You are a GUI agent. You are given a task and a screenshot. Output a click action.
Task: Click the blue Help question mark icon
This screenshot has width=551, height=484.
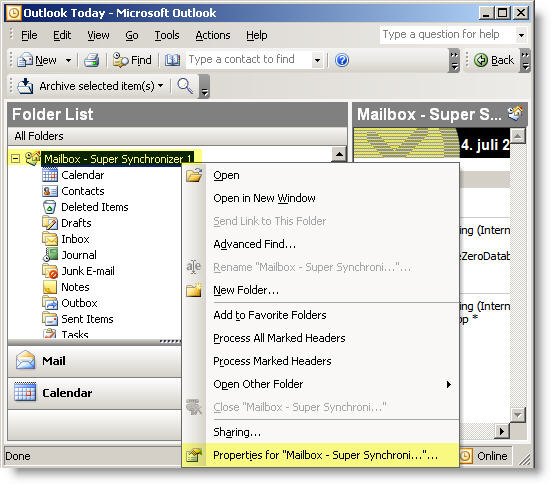pos(342,60)
